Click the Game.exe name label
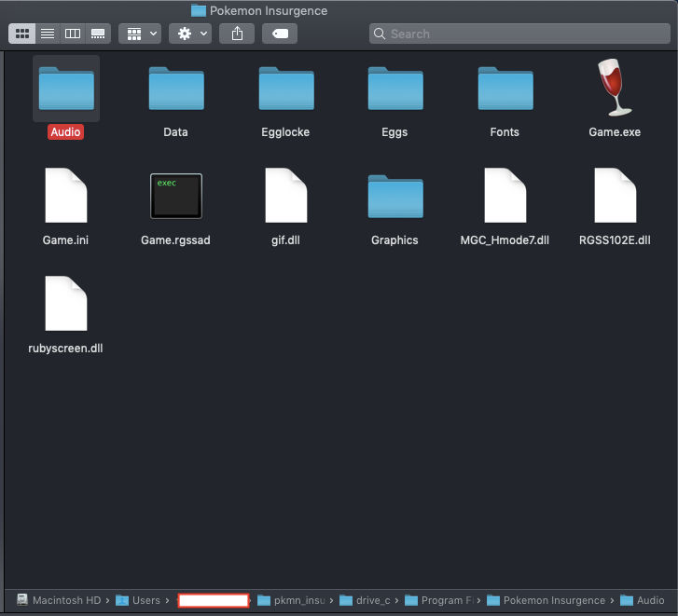Screen dimensions: 678x616 615,132
